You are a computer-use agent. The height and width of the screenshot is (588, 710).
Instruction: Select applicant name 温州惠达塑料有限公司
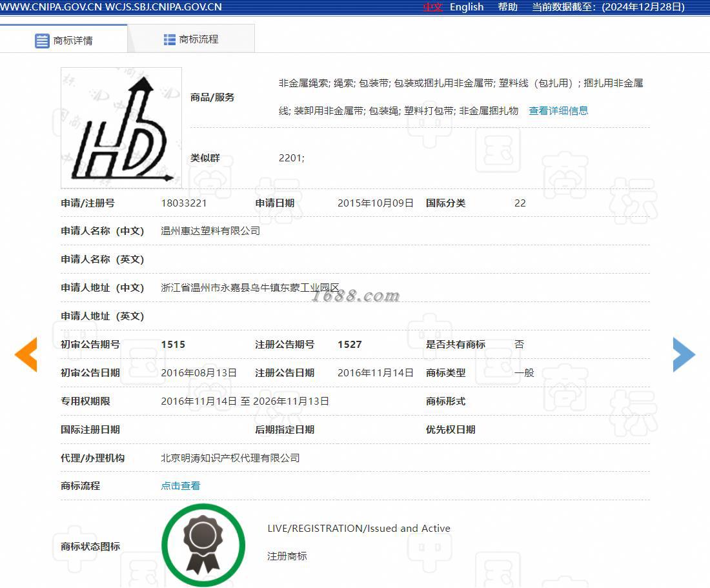(210, 231)
